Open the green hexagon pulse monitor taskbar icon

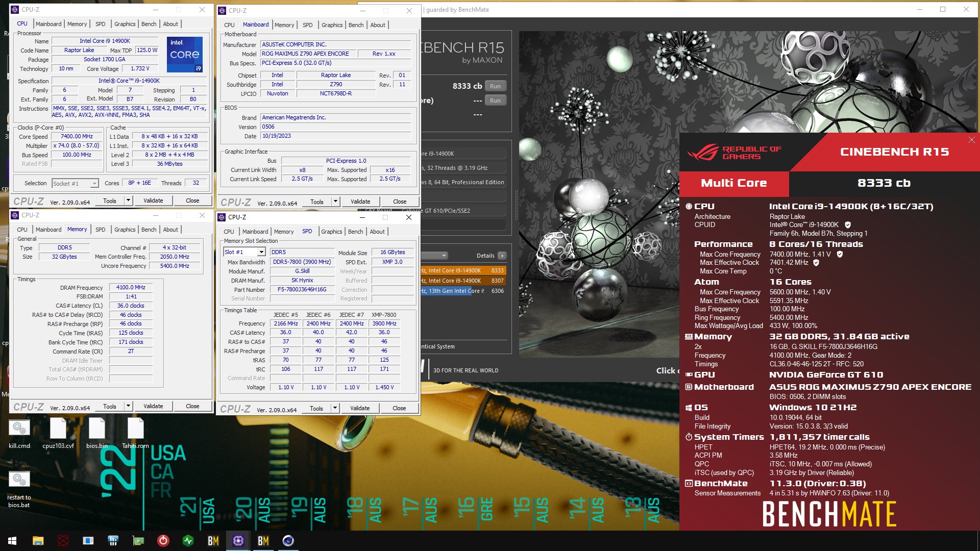(188, 541)
